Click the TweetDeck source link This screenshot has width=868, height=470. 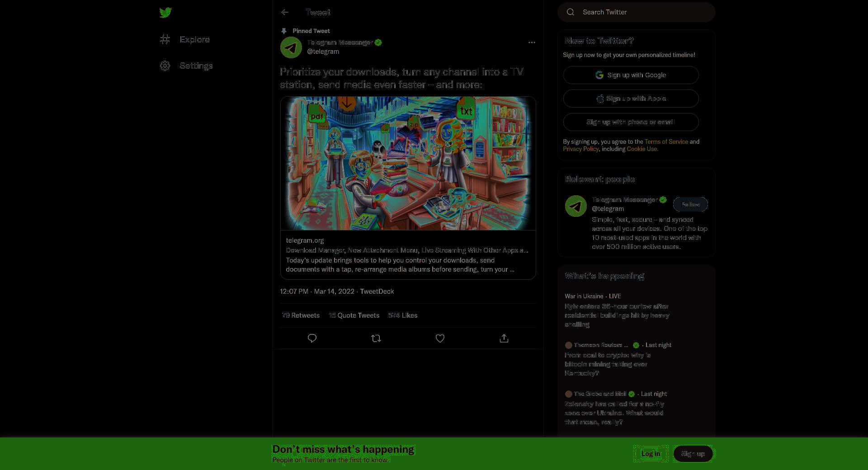point(377,291)
